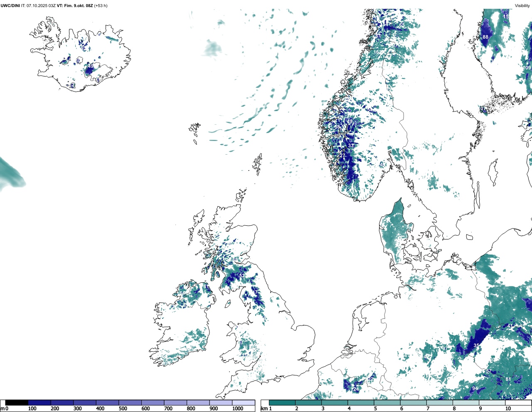This screenshot has height=412, width=532.
Task: Click the '5' kilometer scale label
Action: coord(375,409)
